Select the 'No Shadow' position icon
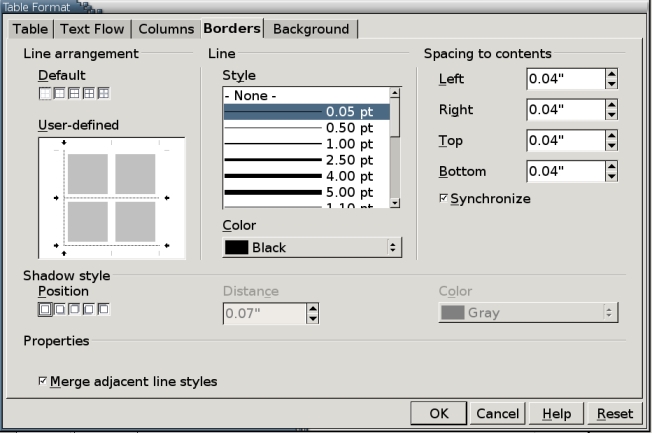652x433 pixels. click(44, 309)
